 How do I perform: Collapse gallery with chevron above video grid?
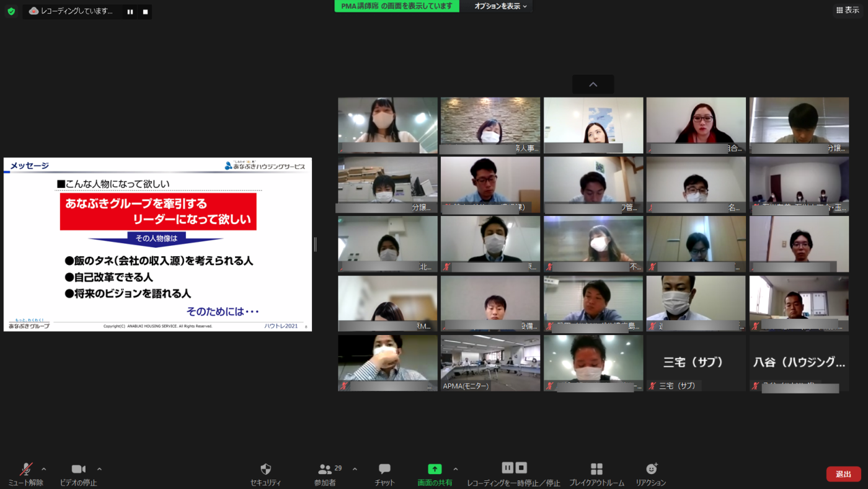(593, 84)
